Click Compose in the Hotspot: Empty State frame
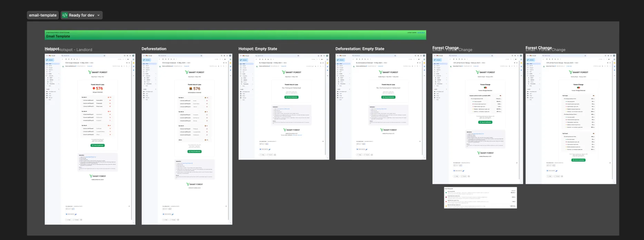Screen dimensions: 644x240 coord(244,60)
